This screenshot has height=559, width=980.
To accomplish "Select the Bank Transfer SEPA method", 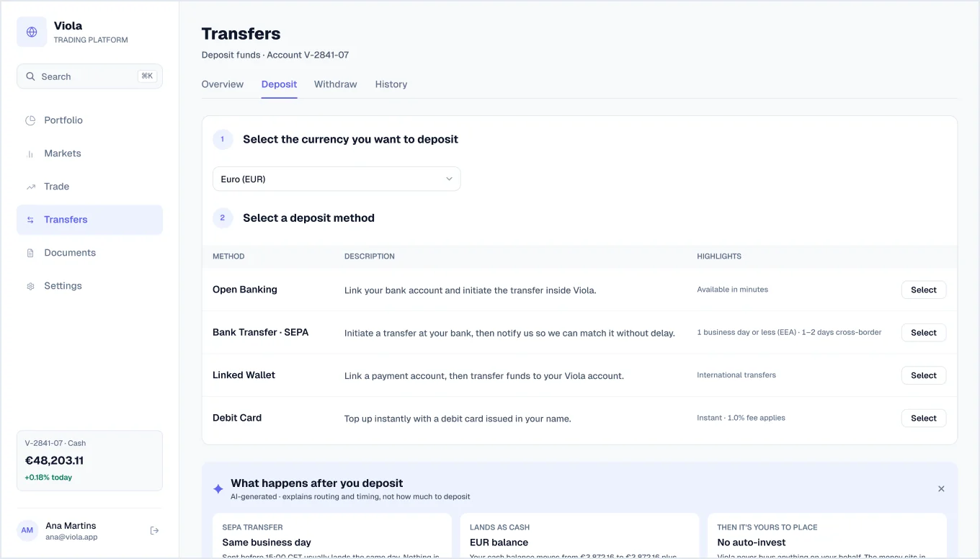I will 924,333.
